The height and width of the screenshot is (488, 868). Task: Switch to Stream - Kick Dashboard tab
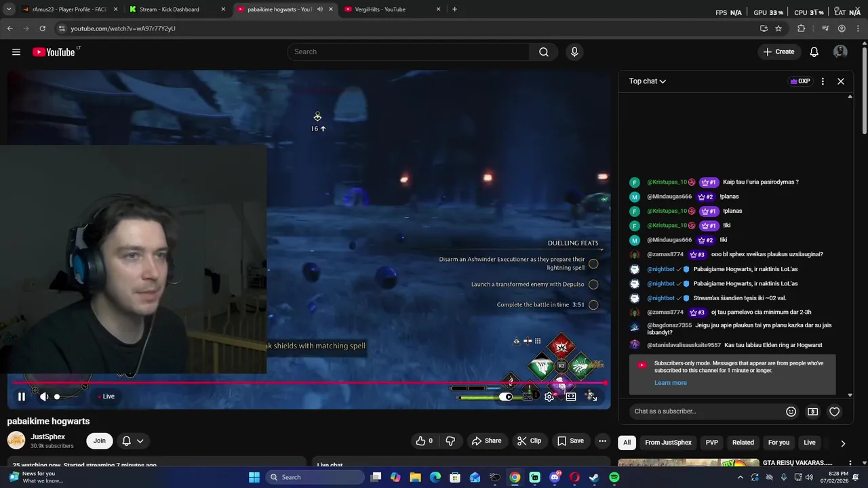(177, 9)
